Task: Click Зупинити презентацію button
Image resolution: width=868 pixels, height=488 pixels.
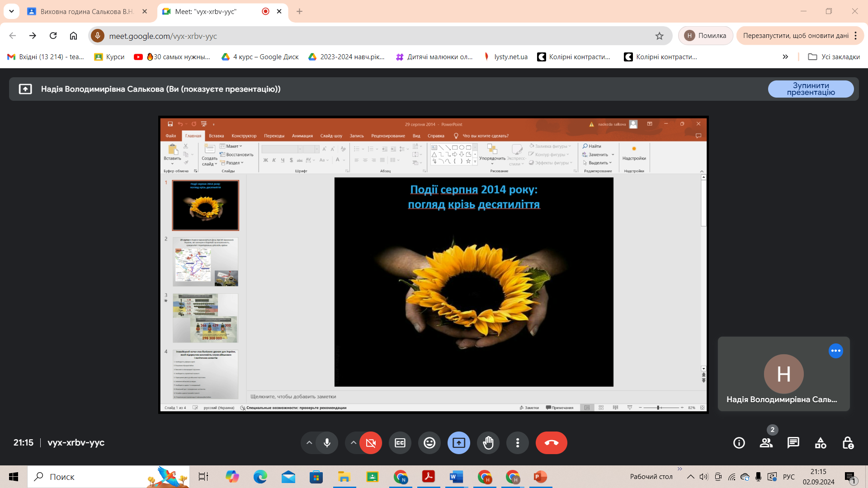Action: 811,89
